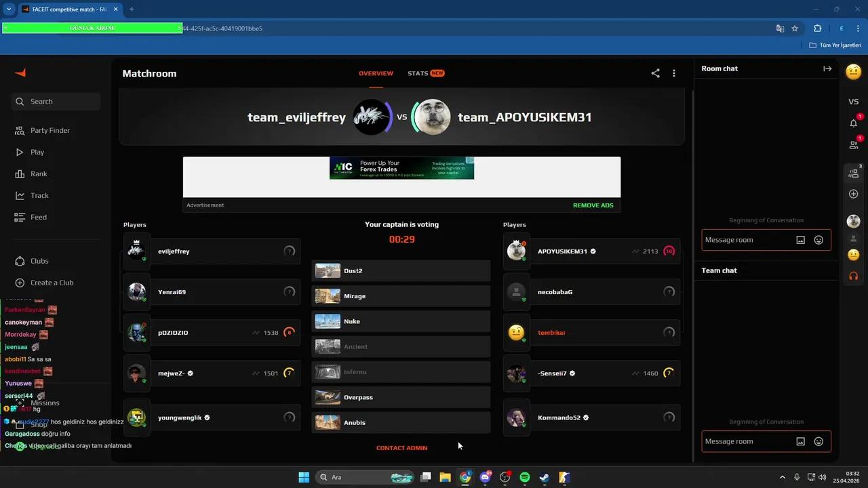Open pDZIDZIO's player profile
Viewport: 868px width, 488px height.
coord(173,333)
